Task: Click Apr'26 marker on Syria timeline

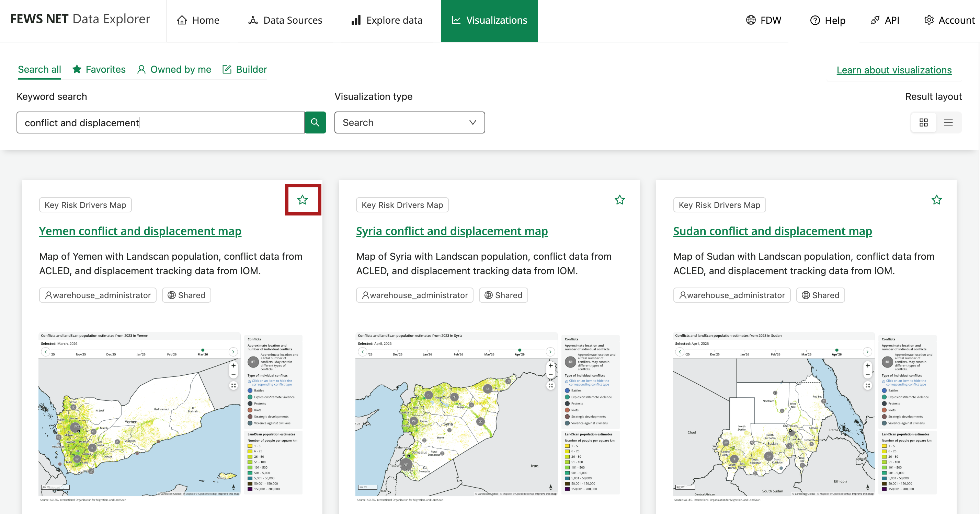Action: pyautogui.click(x=520, y=350)
